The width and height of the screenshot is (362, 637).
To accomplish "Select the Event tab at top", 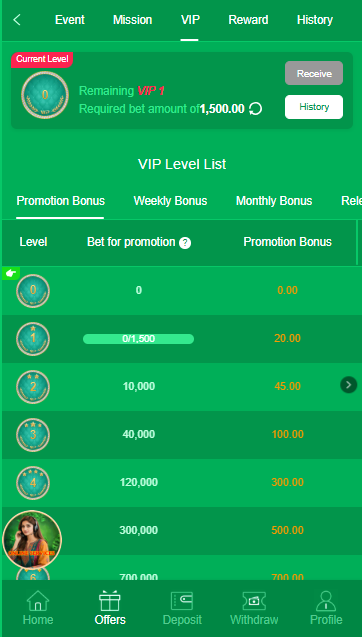I will click(70, 20).
